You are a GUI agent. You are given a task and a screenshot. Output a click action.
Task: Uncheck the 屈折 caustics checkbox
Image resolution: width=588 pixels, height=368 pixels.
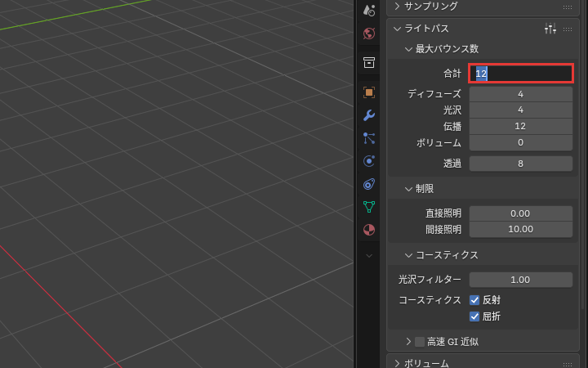pos(474,316)
